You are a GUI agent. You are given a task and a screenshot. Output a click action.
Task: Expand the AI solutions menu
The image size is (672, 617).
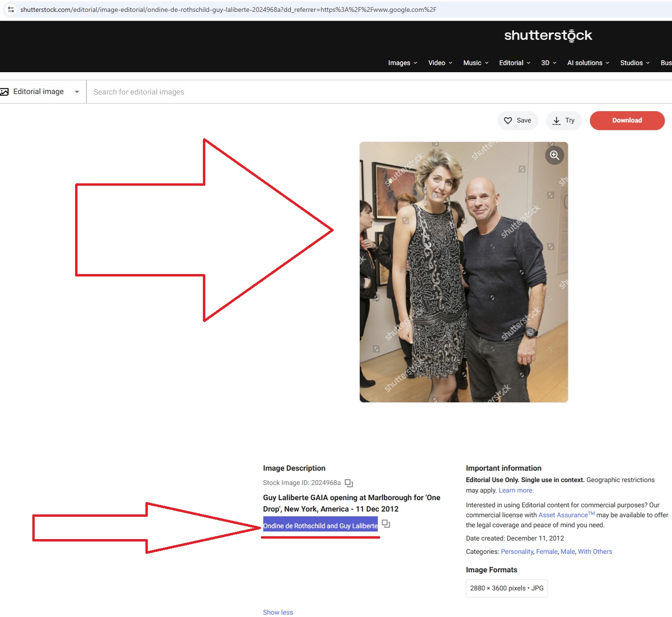[x=588, y=63]
